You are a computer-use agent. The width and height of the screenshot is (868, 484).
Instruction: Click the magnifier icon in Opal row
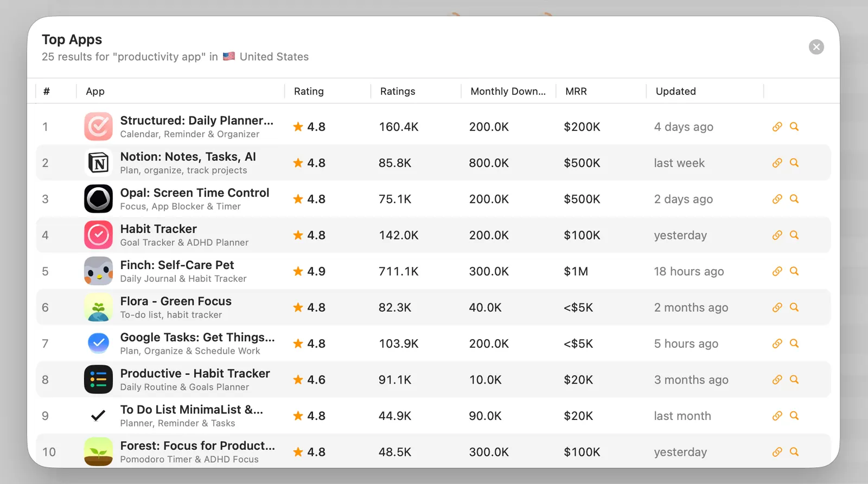pyautogui.click(x=794, y=199)
